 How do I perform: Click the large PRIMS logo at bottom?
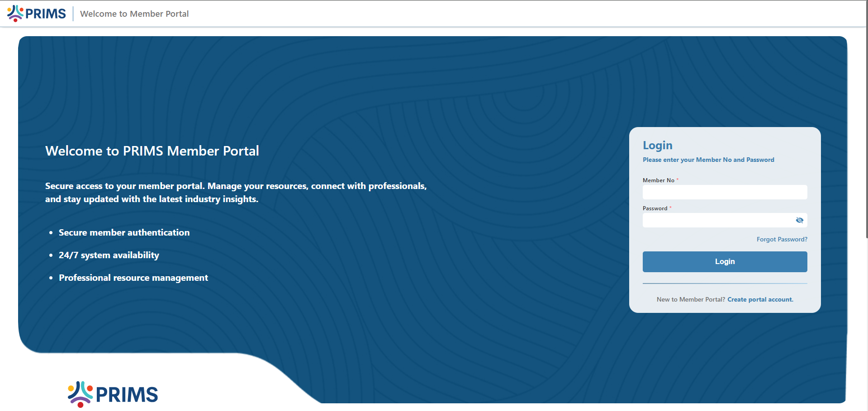click(x=113, y=394)
